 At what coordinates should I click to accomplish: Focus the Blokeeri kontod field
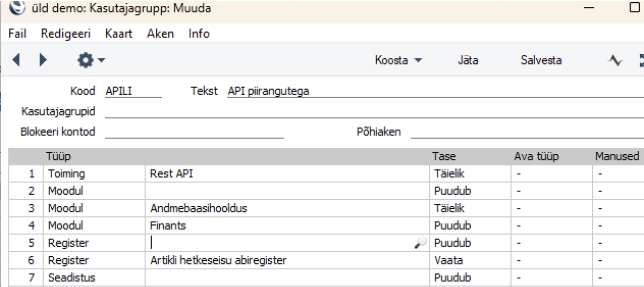tap(194, 132)
